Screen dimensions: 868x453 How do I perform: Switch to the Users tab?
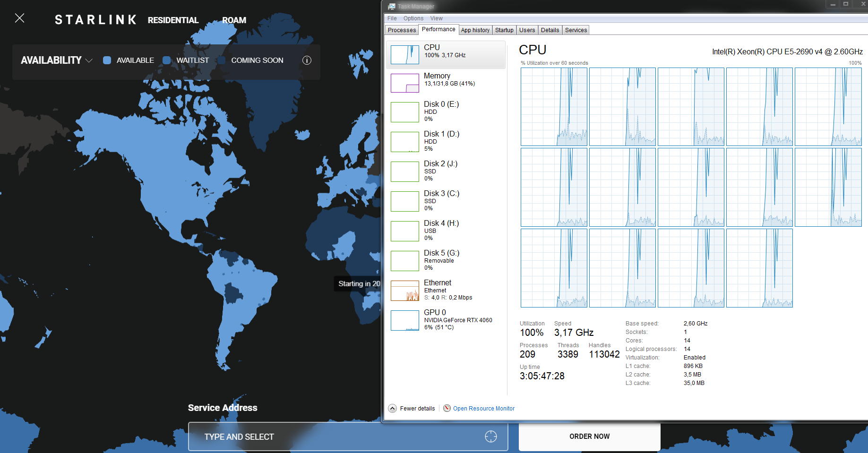coord(527,30)
